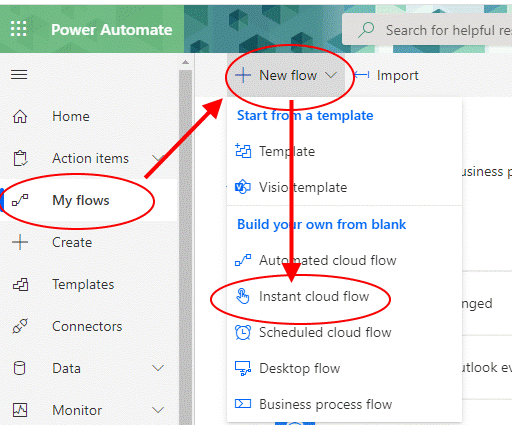Screen dimensions: 512x425
Task: Collapse the navigation with the hamburger icon
Action: pos(19,74)
